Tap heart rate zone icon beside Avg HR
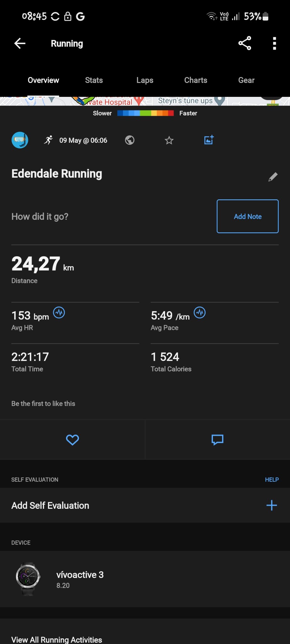 (x=59, y=313)
